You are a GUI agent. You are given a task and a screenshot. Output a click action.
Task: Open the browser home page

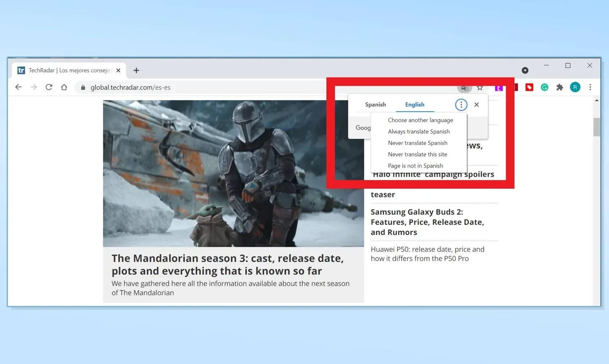pos(64,87)
